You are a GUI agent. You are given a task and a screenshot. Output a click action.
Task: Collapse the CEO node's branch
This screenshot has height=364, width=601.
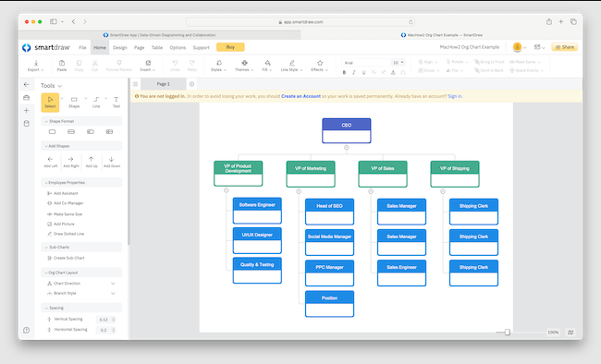tap(346, 148)
